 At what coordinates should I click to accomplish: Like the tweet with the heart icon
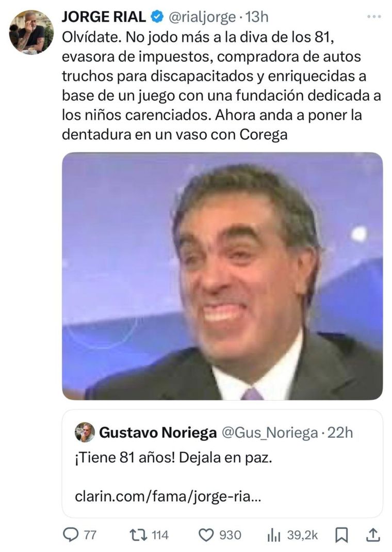coord(206,535)
